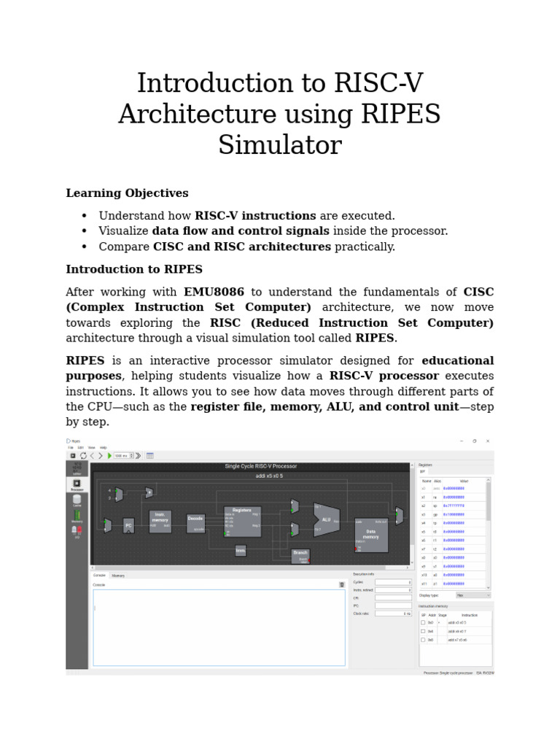Click the IPC value field
The image size is (560, 747).
393,605
